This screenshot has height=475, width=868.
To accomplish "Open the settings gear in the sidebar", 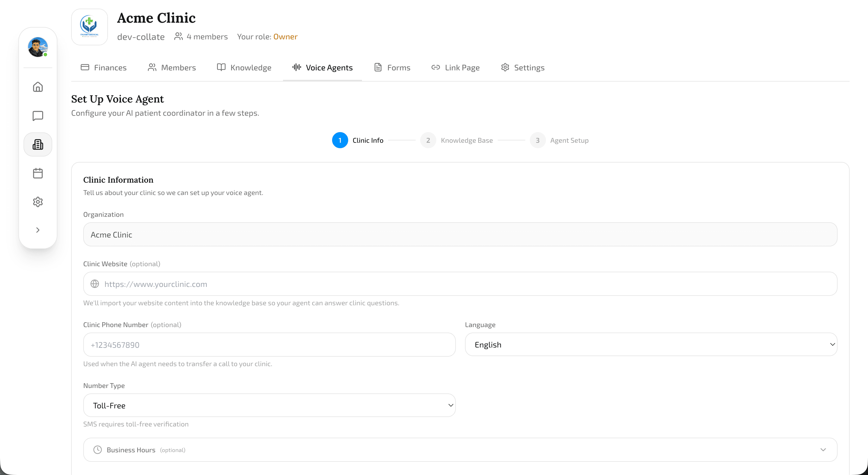I will point(38,202).
